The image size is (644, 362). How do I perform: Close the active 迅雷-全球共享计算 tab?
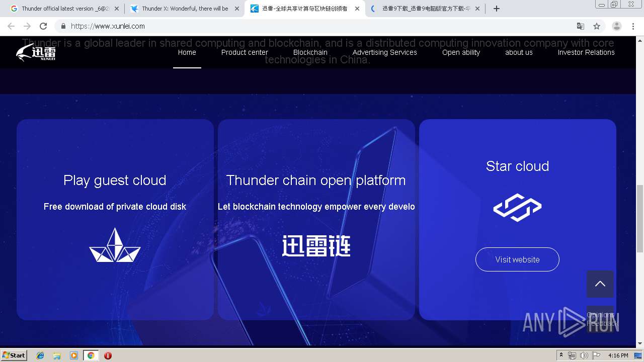(357, 9)
